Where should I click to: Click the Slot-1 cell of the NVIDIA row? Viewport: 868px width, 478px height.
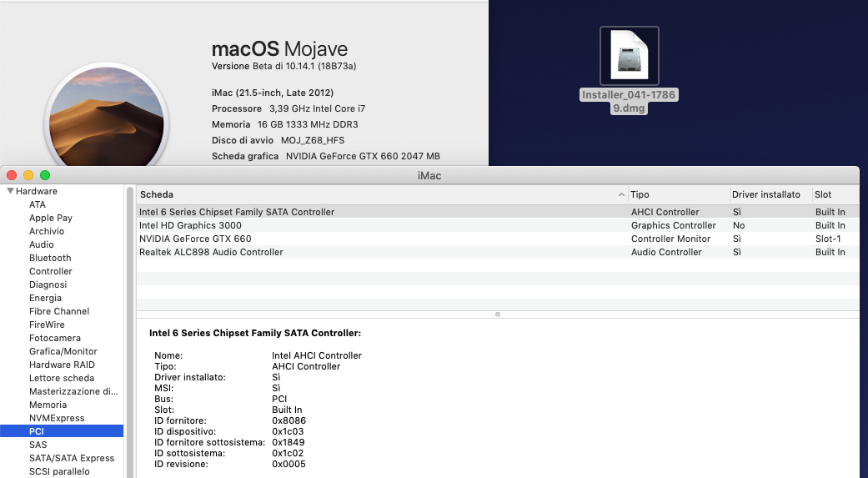coord(828,239)
